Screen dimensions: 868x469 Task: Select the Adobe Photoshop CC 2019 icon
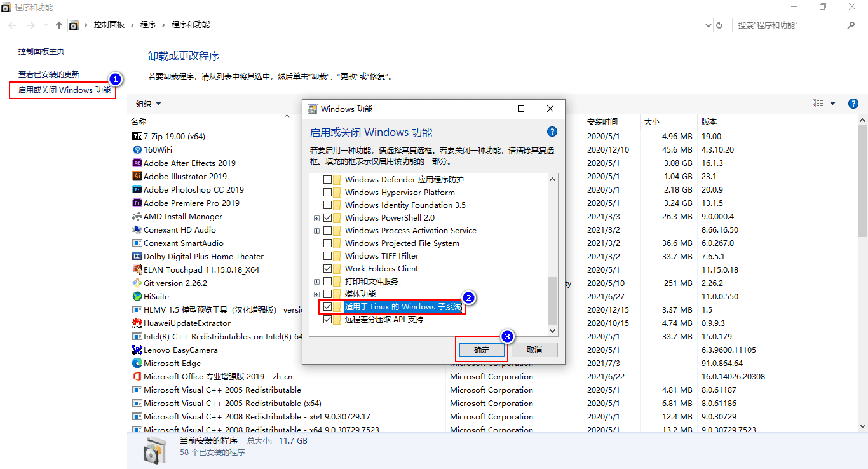click(137, 189)
